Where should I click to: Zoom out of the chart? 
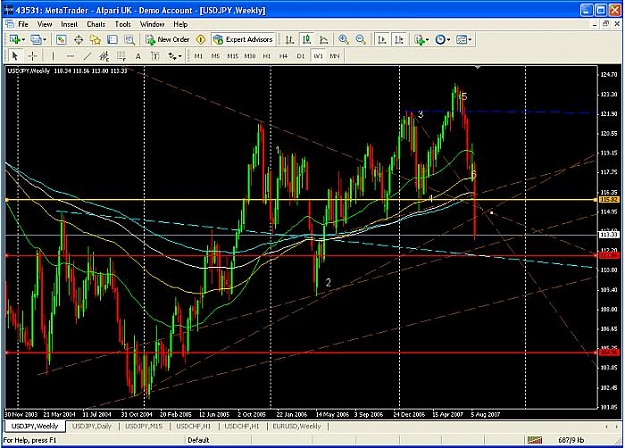(360, 39)
